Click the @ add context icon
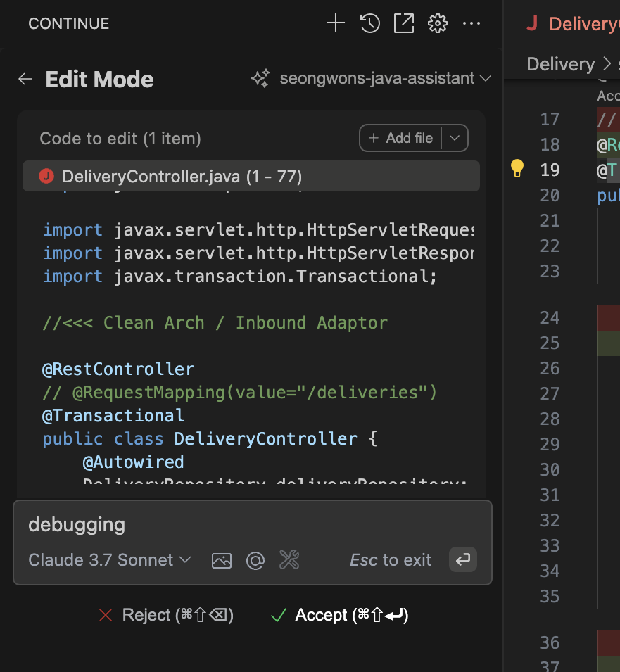Viewport: 620px width, 672px height. (x=255, y=560)
